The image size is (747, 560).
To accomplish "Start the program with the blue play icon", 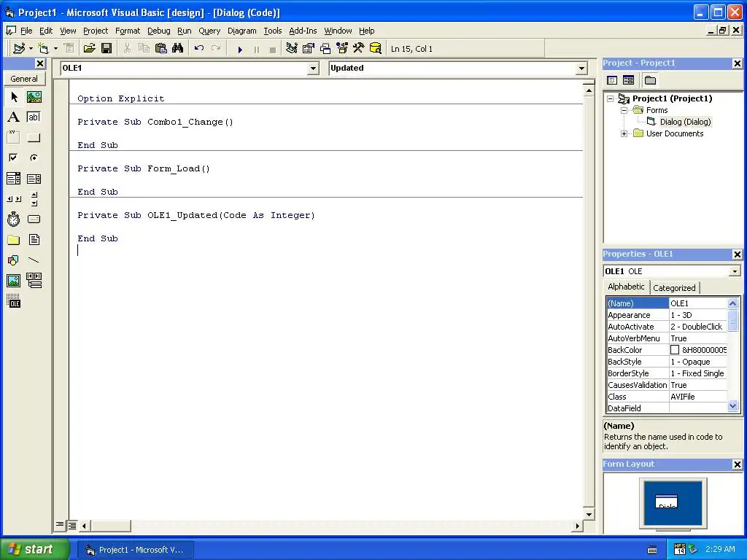I will coord(240,49).
